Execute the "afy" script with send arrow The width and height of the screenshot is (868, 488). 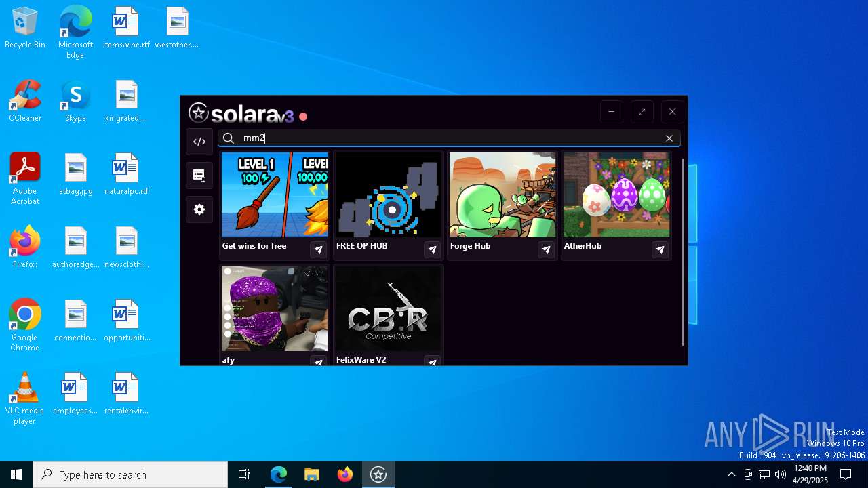(318, 361)
